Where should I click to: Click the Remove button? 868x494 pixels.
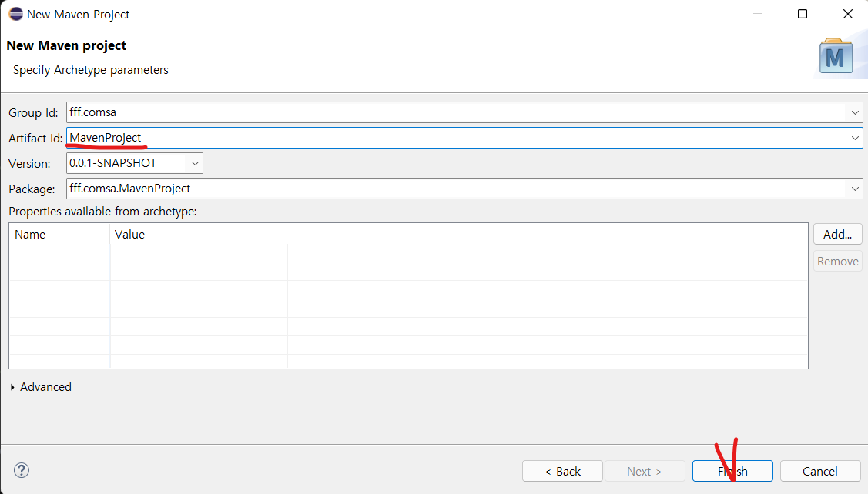[837, 261]
